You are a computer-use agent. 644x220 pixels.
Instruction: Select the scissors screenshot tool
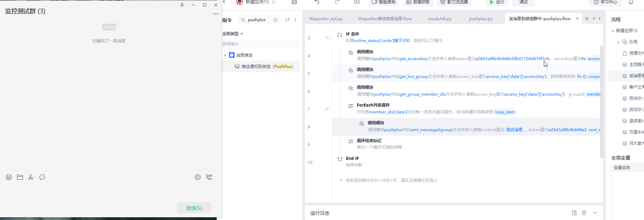coord(31,177)
